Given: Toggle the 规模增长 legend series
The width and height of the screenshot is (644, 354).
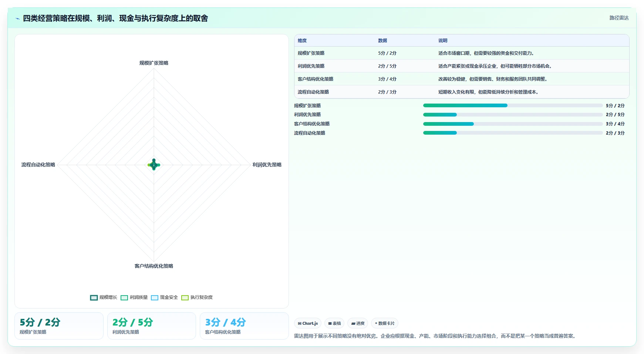Looking at the screenshot, I should click(x=104, y=297).
